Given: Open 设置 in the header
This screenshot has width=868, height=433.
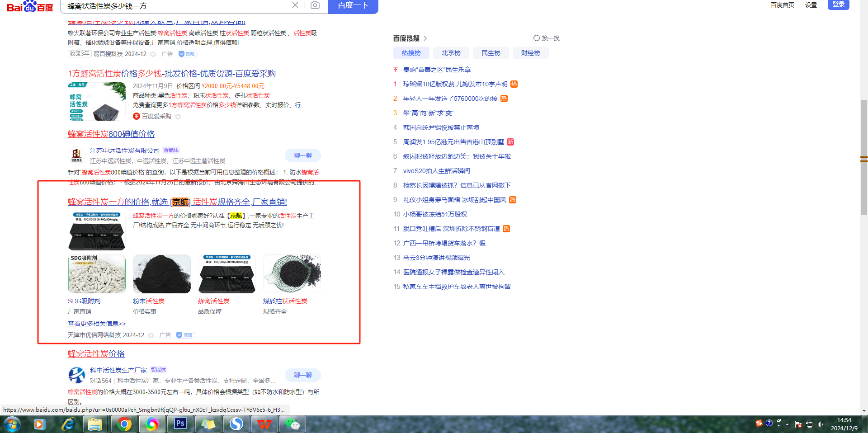Looking at the screenshot, I should [811, 5].
